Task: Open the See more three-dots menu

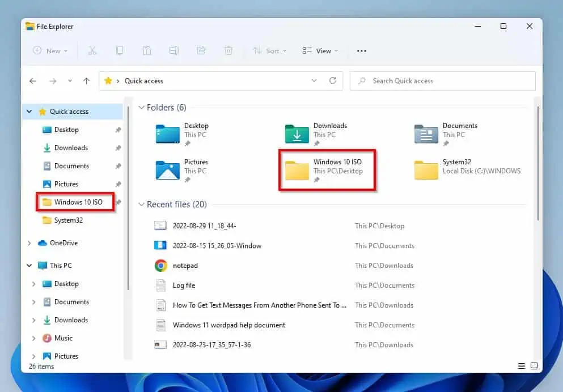Action: (x=362, y=51)
